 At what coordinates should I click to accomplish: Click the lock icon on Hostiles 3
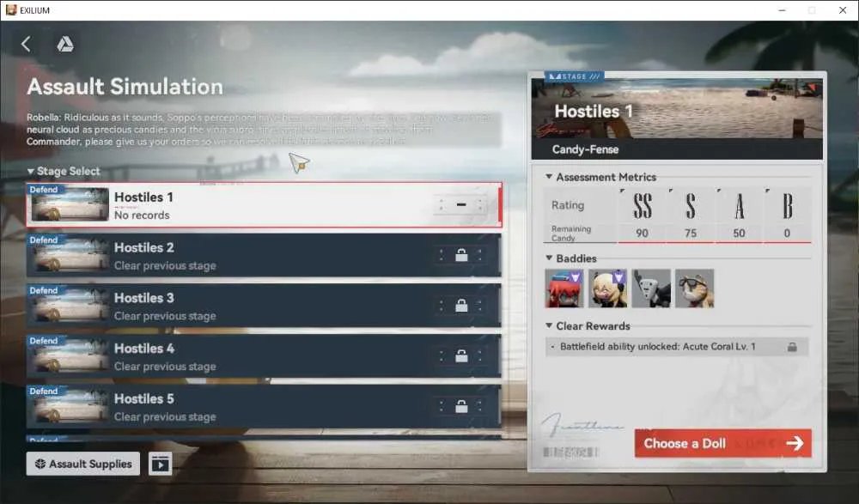pyautogui.click(x=461, y=305)
